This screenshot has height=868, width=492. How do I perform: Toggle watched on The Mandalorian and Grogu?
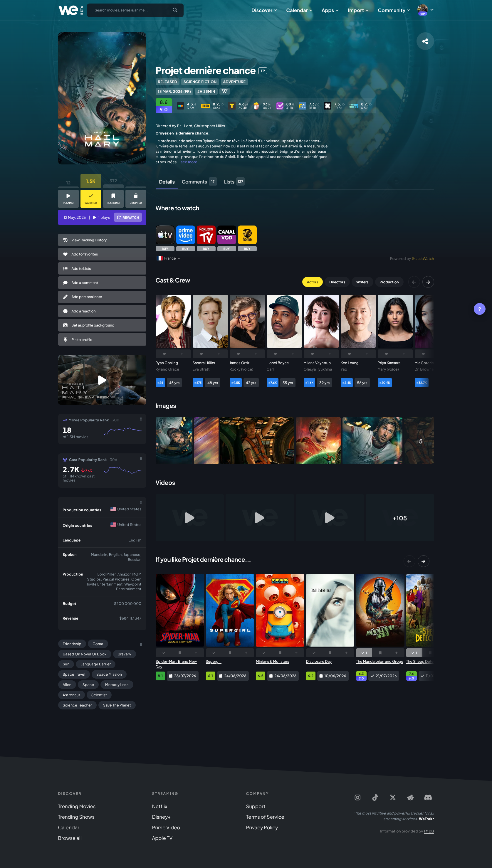tap(364, 653)
